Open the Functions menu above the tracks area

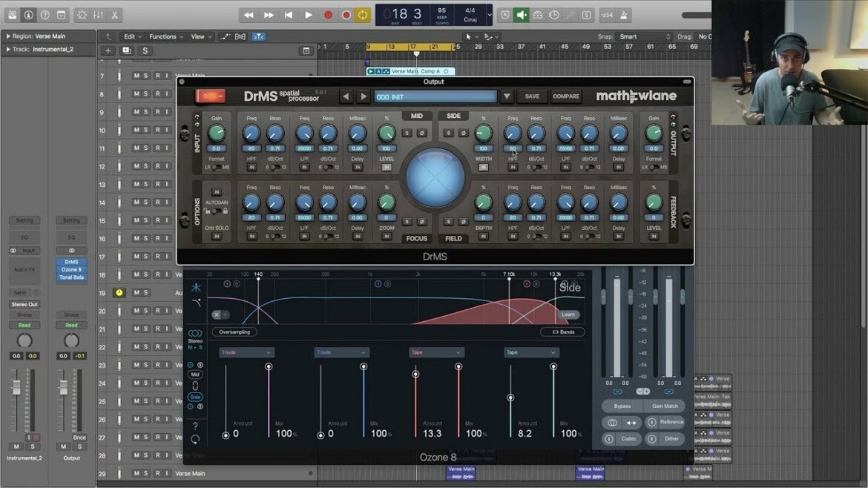164,36
